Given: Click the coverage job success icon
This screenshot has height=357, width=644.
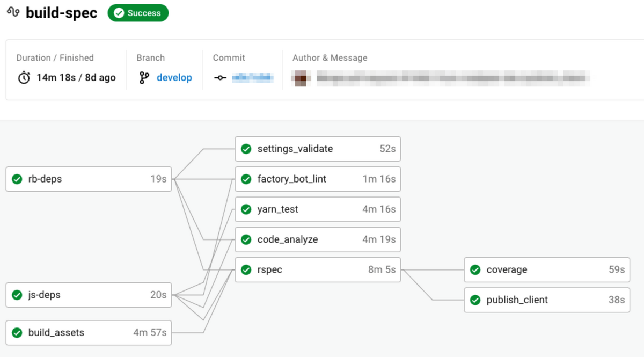Looking at the screenshot, I should [x=475, y=269].
